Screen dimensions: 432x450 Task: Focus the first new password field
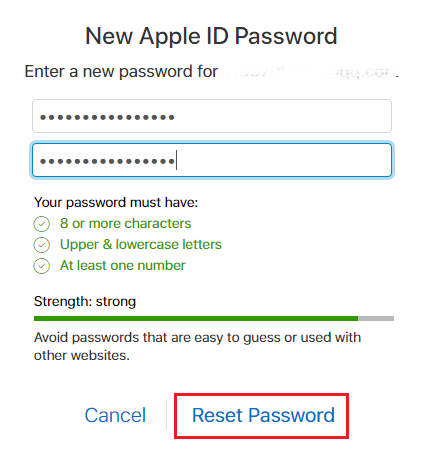(212, 116)
